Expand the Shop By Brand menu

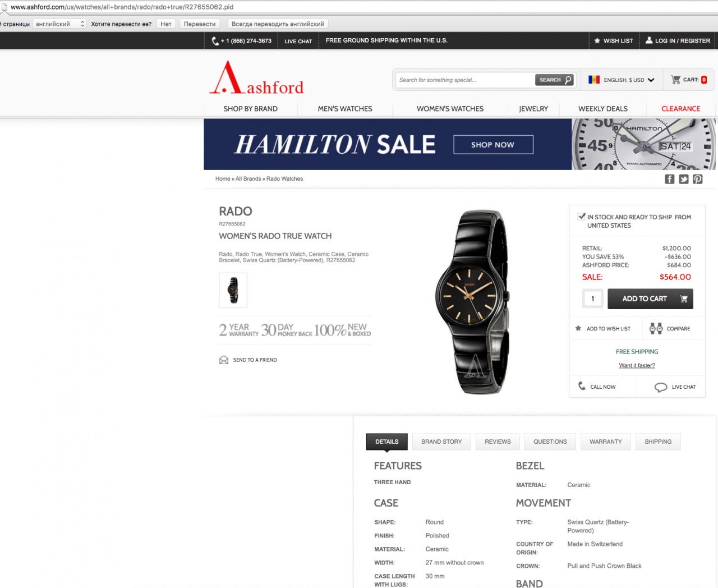tap(250, 109)
